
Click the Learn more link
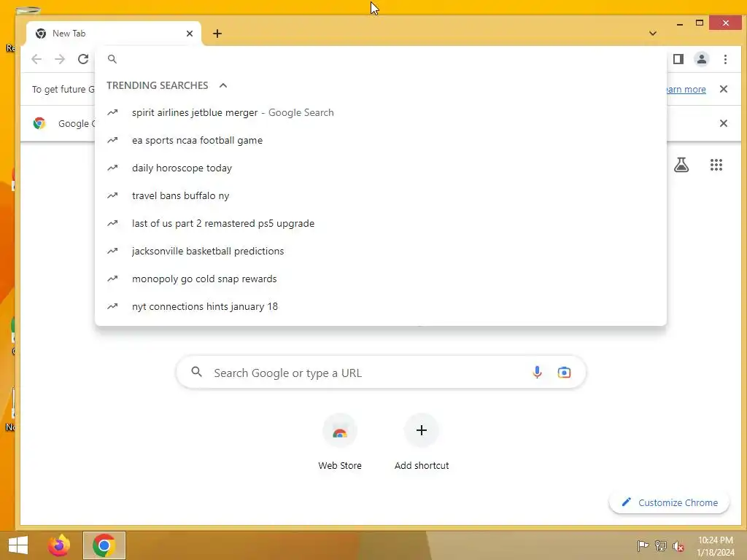click(685, 89)
